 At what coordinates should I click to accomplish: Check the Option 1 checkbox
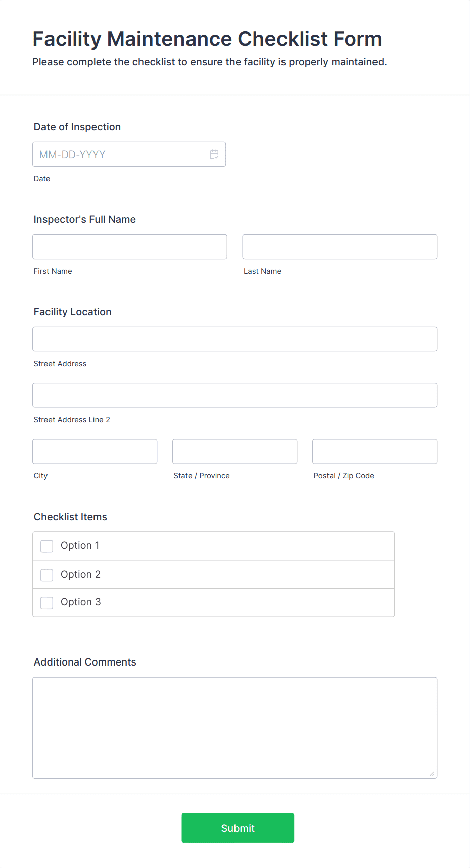tap(47, 546)
